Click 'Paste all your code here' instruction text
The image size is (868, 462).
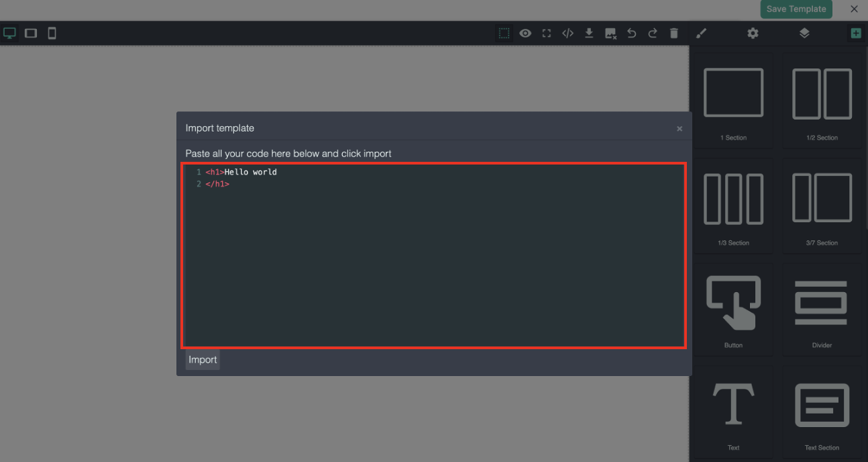(288, 154)
